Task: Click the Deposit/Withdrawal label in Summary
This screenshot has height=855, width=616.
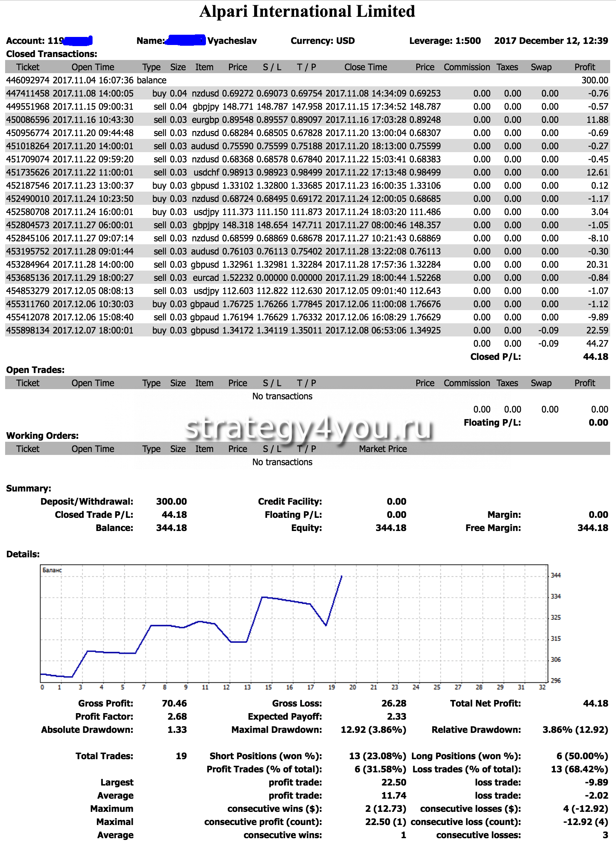Action: (87, 502)
